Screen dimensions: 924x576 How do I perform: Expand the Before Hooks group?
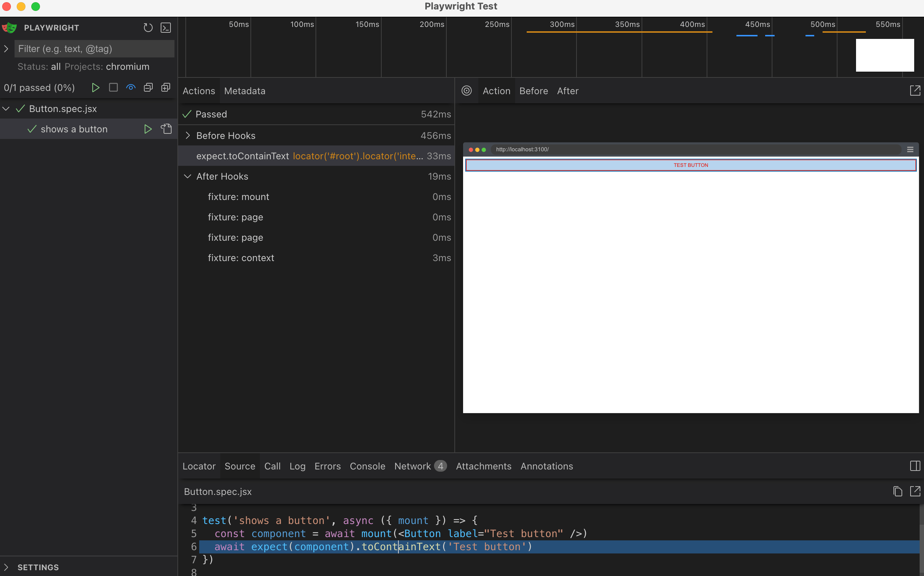click(187, 136)
